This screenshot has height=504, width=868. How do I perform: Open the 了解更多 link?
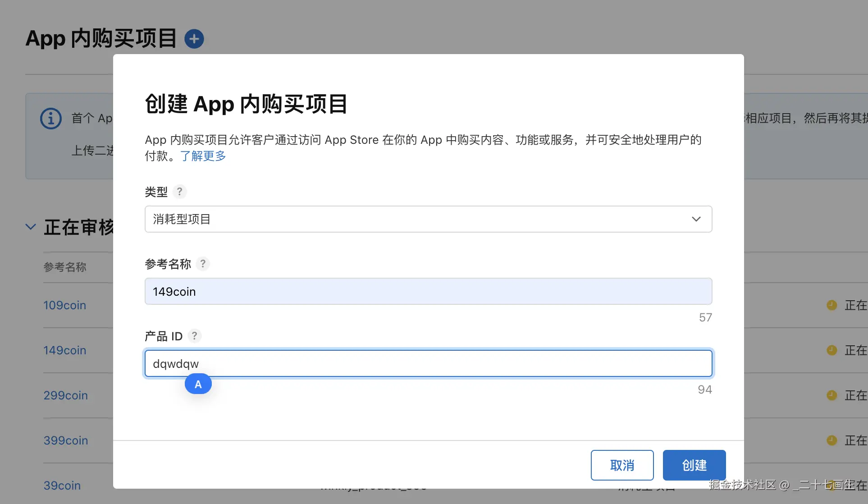point(203,156)
